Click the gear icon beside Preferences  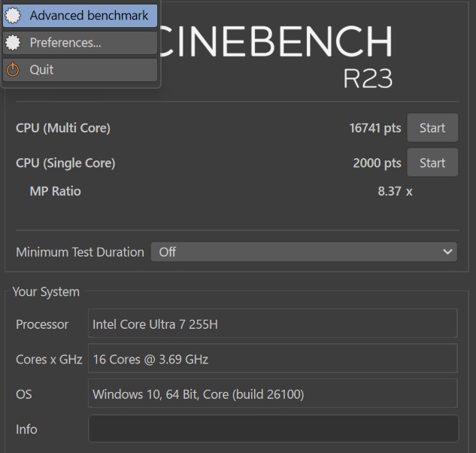click(13, 43)
